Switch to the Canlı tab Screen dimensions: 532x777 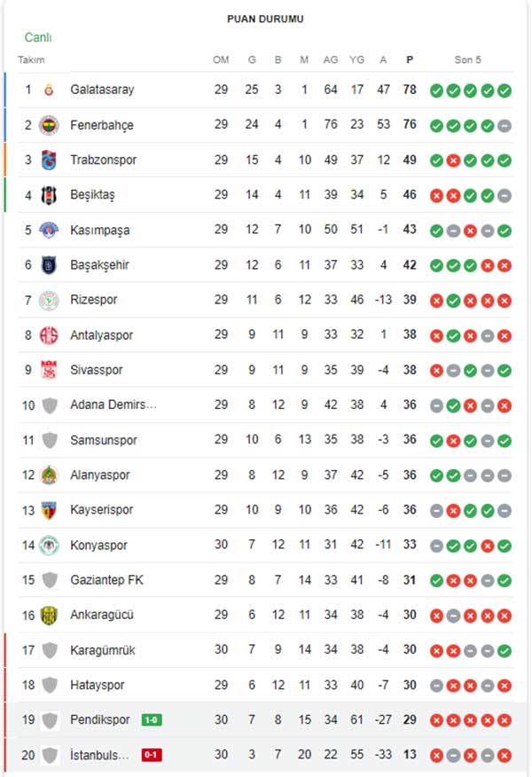click(38, 37)
